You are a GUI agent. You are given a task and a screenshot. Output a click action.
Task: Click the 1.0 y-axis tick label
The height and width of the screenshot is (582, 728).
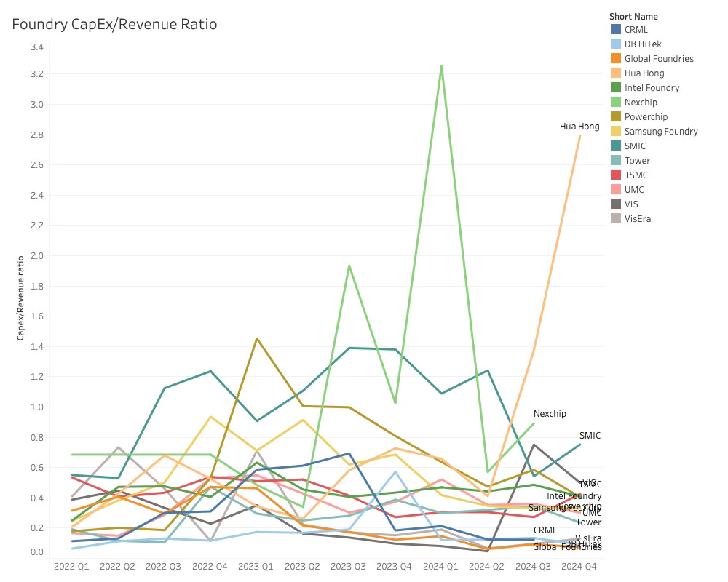(x=37, y=407)
